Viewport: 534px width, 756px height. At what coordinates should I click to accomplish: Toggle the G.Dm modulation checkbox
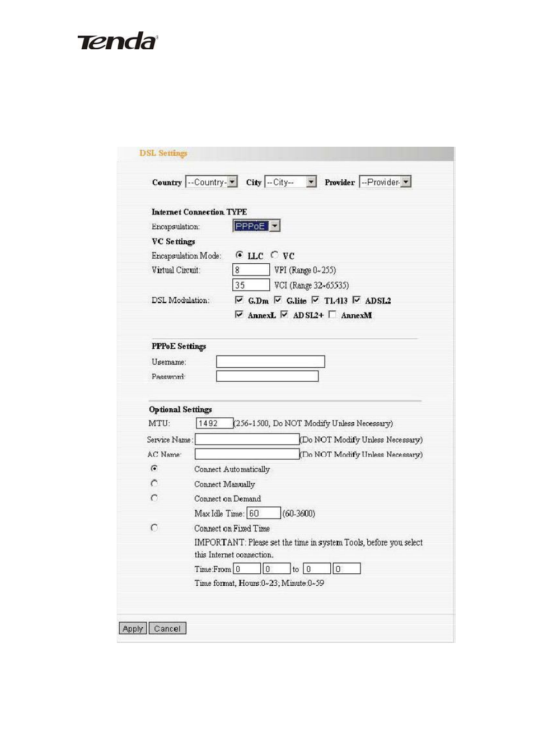point(239,300)
